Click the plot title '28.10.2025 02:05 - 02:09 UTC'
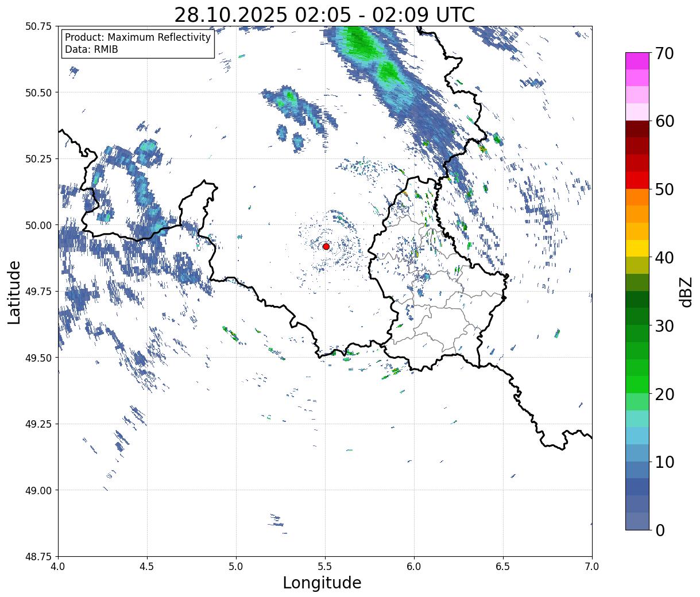 [324, 14]
